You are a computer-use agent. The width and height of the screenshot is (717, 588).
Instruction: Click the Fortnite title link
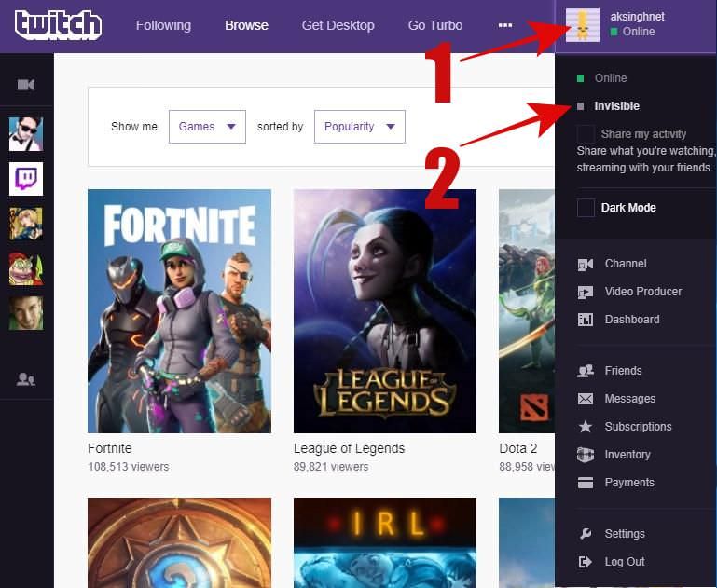(x=110, y=448)
